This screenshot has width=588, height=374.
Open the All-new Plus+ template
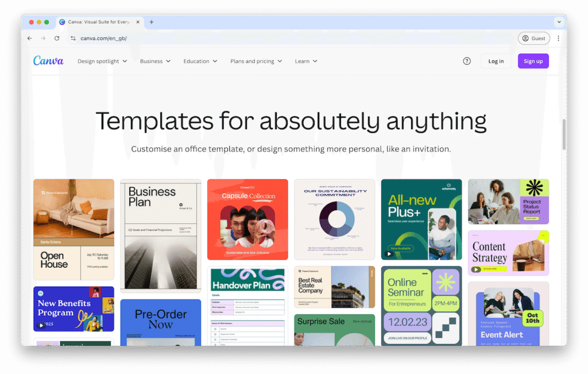tap(421, 219)
